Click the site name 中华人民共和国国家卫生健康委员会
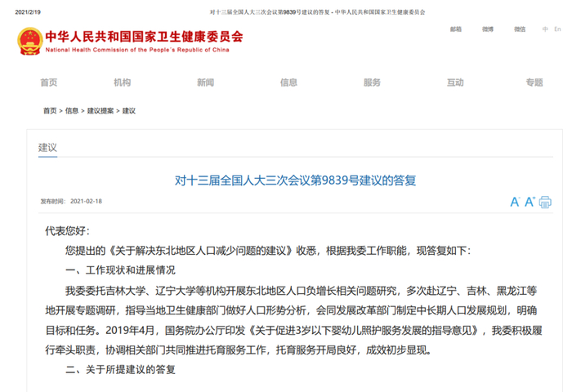 145,37
